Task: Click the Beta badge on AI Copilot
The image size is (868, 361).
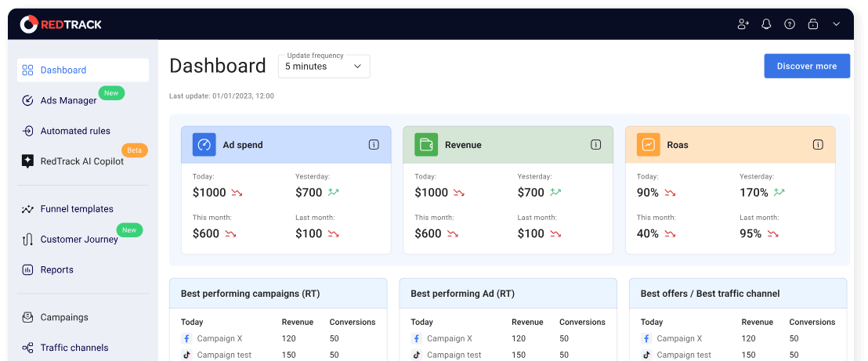Action: [135, 150]
